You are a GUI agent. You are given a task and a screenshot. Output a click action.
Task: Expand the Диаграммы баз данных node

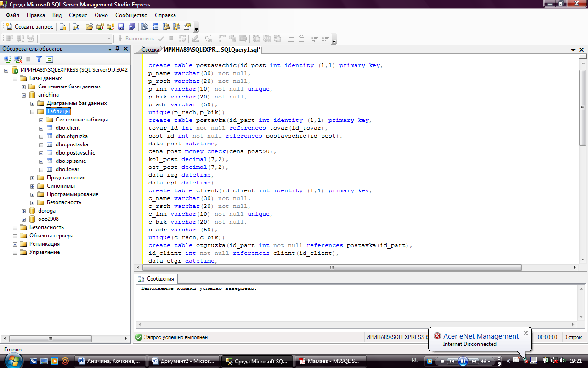[32, 103]
